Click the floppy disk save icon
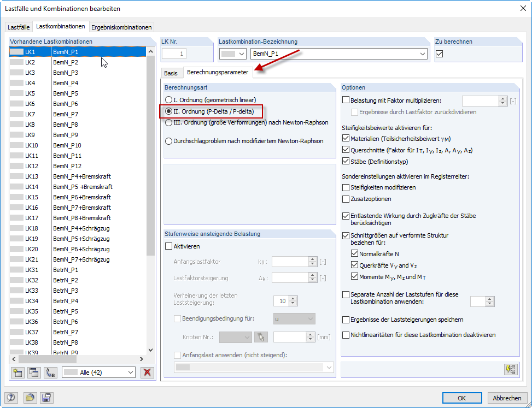The width and height of the screenshot is (532, 408). [x=46, y=398]
